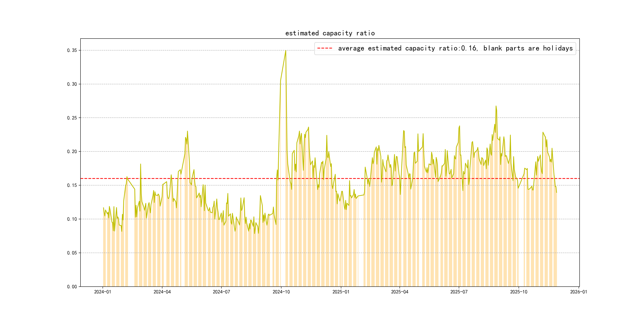Viewport: 644px width, 322px height.
Task: Click the 2024-01 x-axis label
Action: pos(103,292)
